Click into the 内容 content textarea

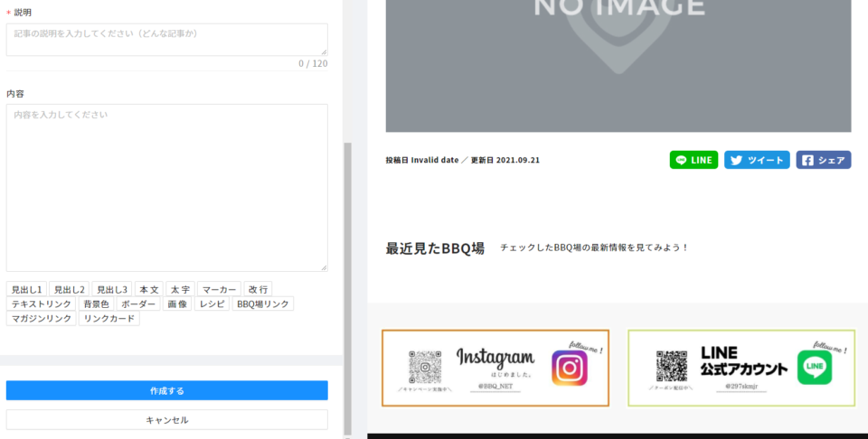click(166, 187)
